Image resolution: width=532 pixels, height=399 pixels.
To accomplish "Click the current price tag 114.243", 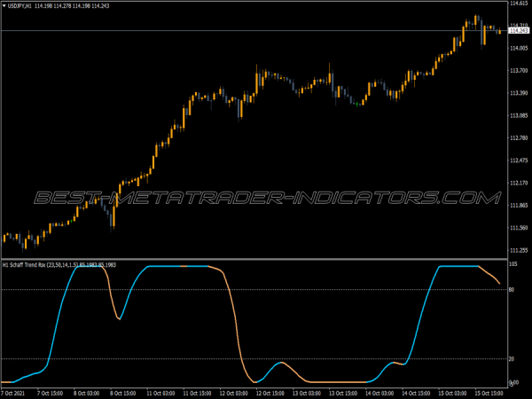I will (x=518, y=31).
